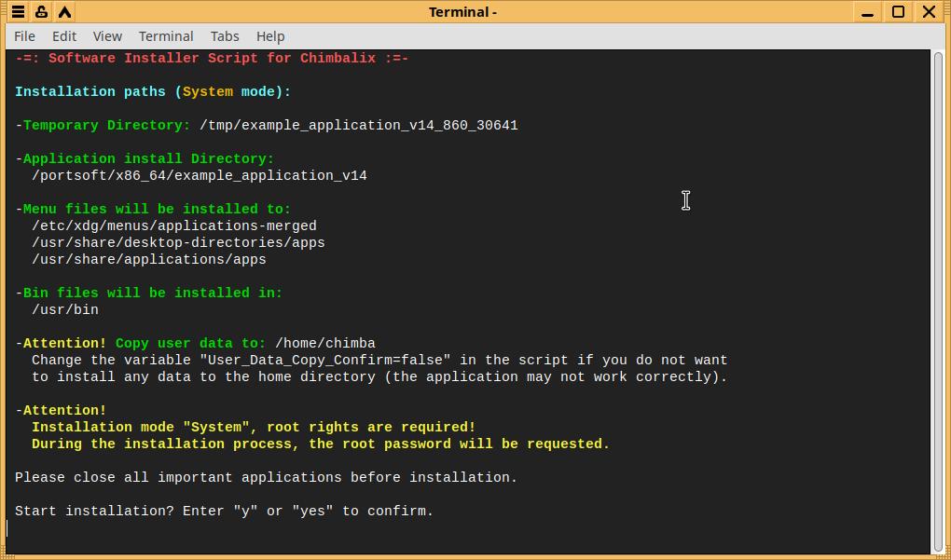
Task: Click the /home/chimba path in terminal
Action: [325, 344]
